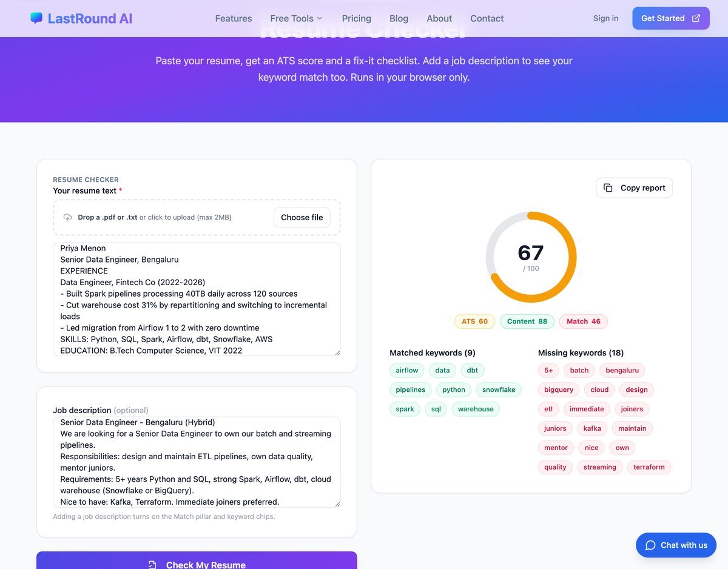Click the ATS 60 score pill
The height and width of the screenshot is (569, 728).
pyautogui.click(x=475, y=322)
